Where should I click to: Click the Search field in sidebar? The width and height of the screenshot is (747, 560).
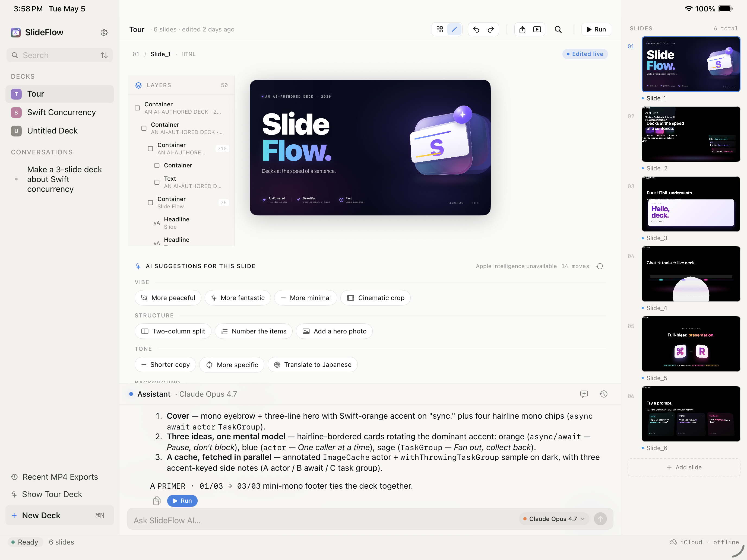(60, 55)
